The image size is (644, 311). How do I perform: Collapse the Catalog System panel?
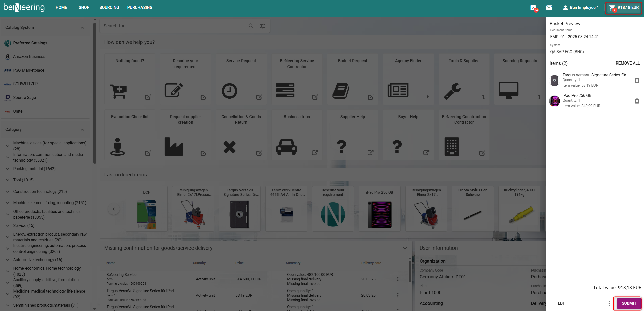(82, 28)
